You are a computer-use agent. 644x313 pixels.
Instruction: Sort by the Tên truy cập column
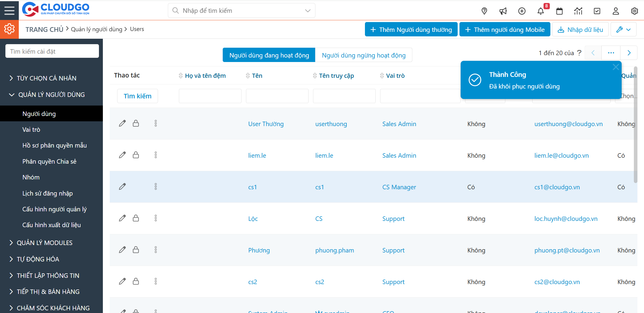pos(336,76)
